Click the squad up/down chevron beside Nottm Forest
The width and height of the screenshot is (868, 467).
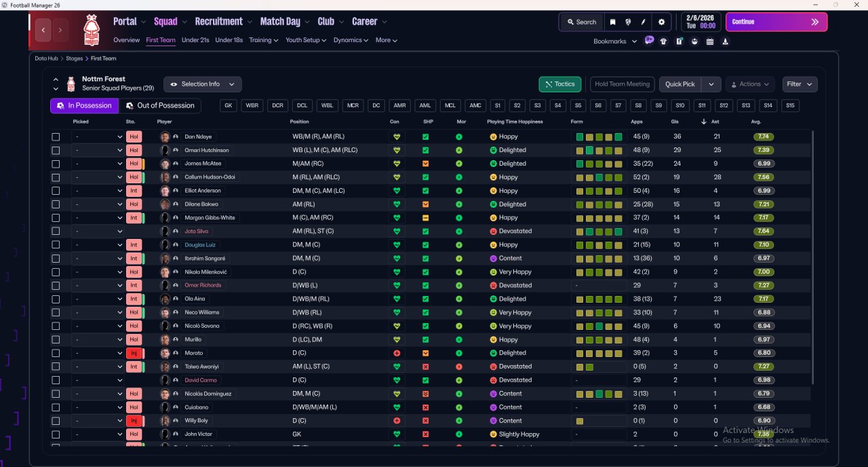[x=56, y=84]
